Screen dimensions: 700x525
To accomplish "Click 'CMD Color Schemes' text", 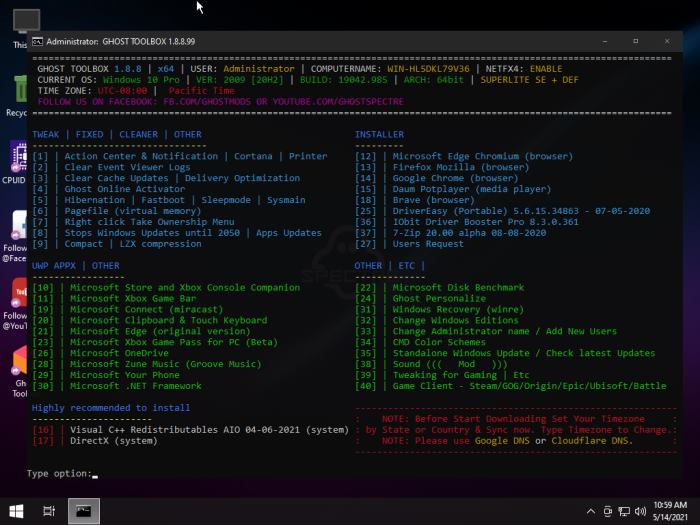I will 439,342.
